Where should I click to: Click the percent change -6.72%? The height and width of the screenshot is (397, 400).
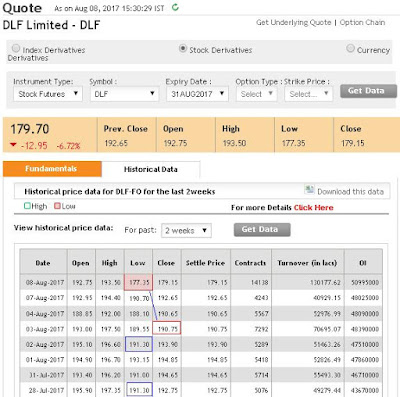pyautogui.click(x=68, y=146)
